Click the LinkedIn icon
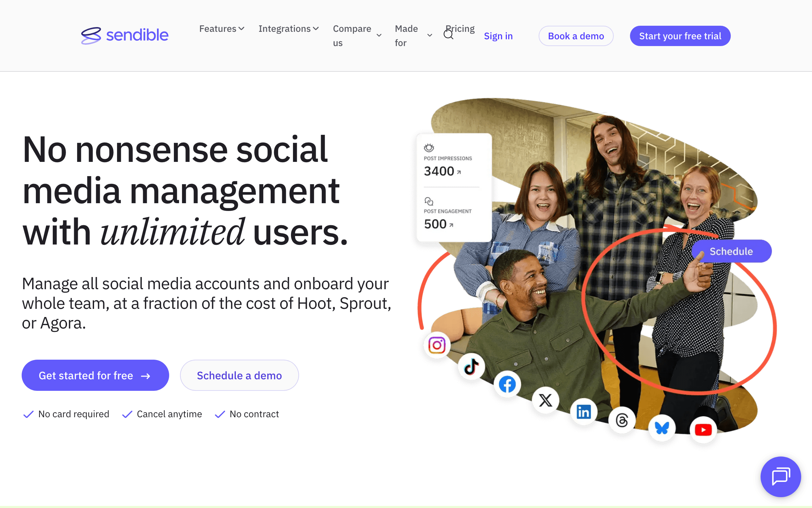This screenshot has height=508, width=812. [584, 412]
